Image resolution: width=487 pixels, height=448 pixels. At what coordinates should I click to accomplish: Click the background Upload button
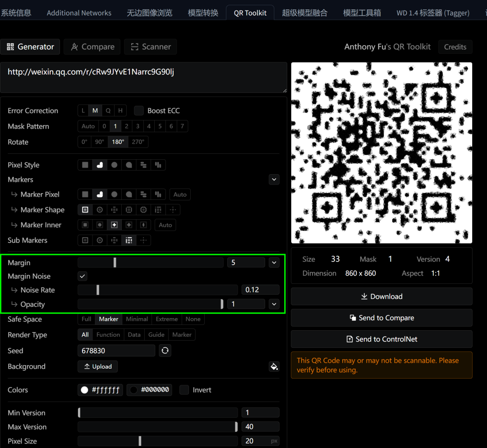click(97, 367)
